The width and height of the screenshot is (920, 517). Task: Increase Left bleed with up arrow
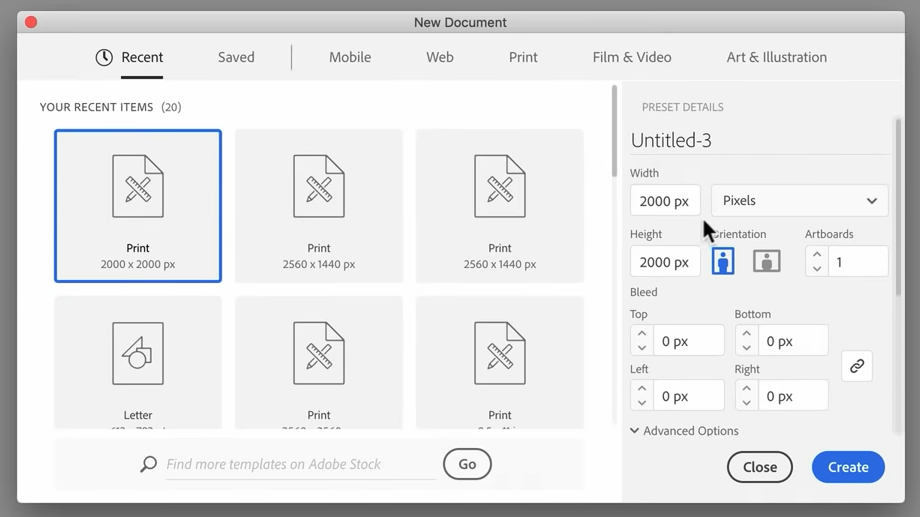(x=642, y=389)
